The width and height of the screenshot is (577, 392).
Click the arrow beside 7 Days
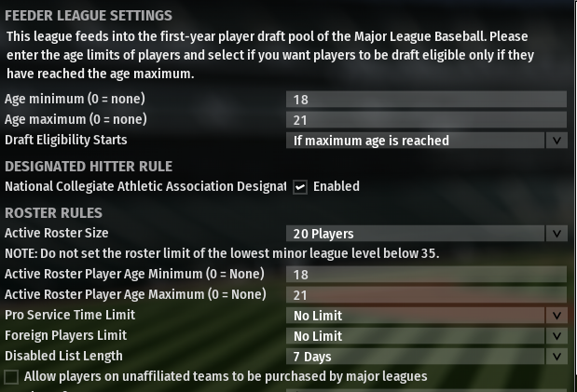(556, 357)
